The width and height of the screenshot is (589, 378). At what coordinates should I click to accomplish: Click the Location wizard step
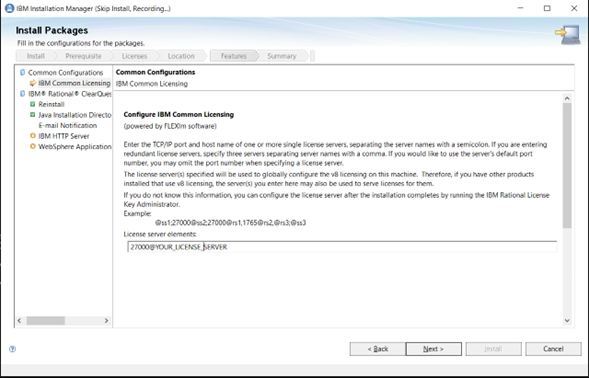click(x=181, y=56)
